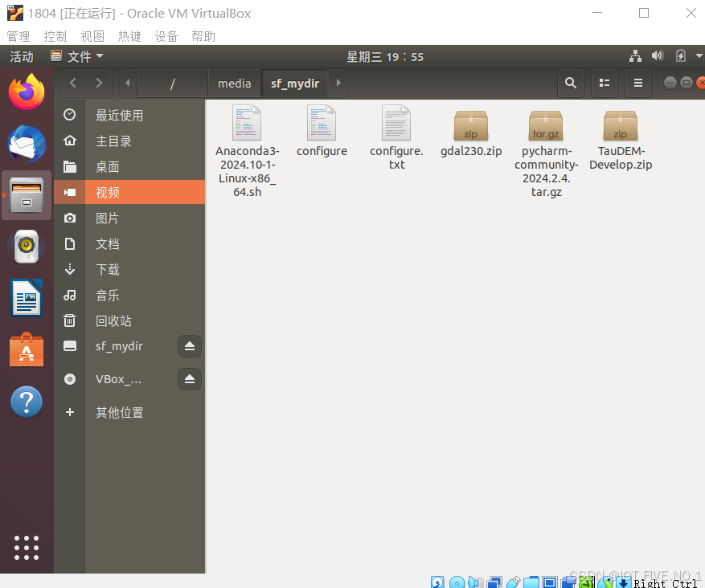Open 桌面 desktop folder in sidebar
The width and height of the screenshot is (705, 588).
point(129,166)
